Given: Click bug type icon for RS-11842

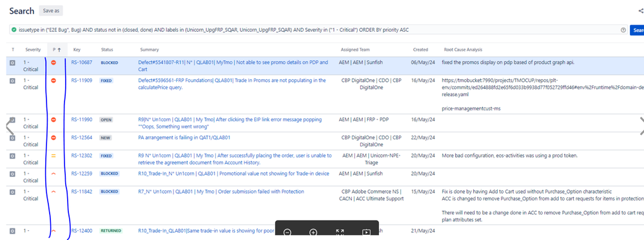Looking at the screenshot, I should click(x=12, y=192).
